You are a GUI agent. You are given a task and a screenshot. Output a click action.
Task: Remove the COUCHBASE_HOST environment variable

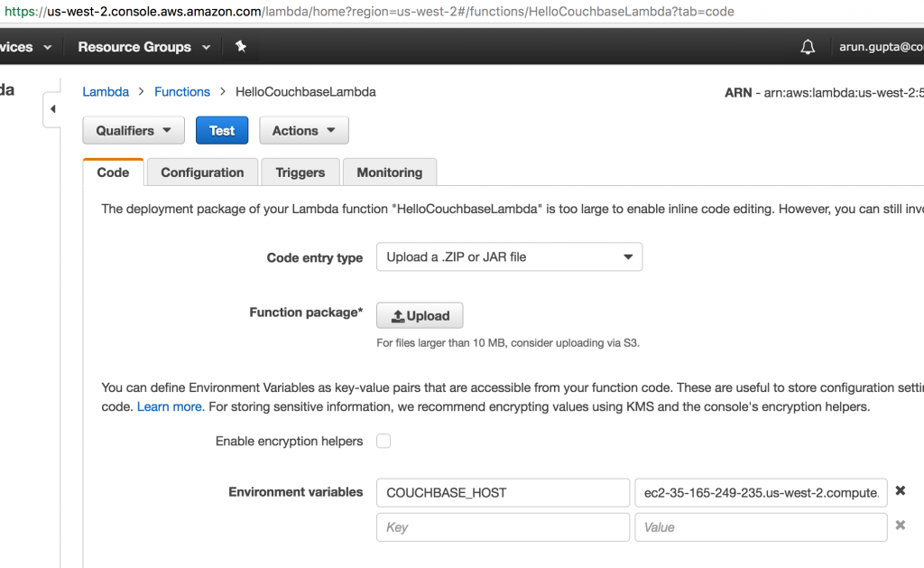(900, 491)
